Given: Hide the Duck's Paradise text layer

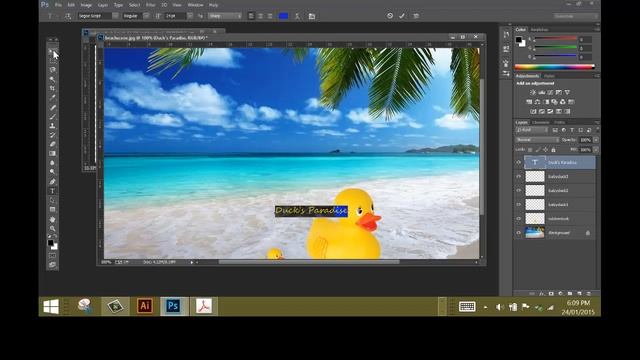Looking at the screenshot, I should click(519, 162).
